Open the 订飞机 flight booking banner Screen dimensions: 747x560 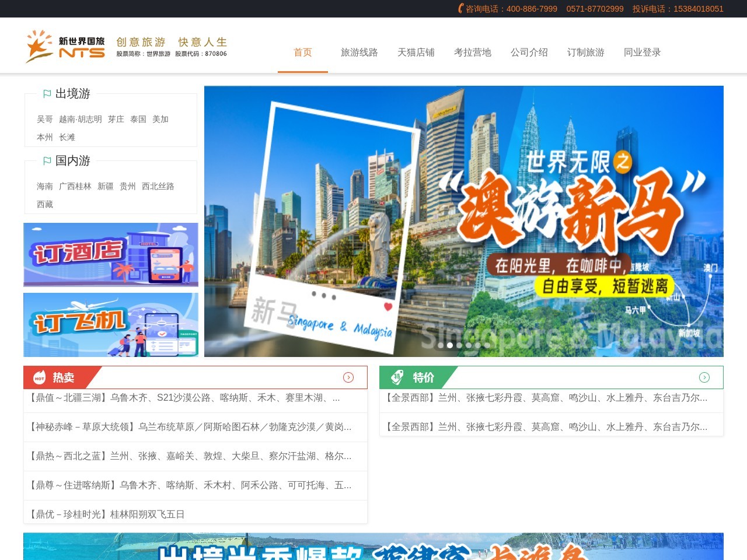click(x=111, y=325)
